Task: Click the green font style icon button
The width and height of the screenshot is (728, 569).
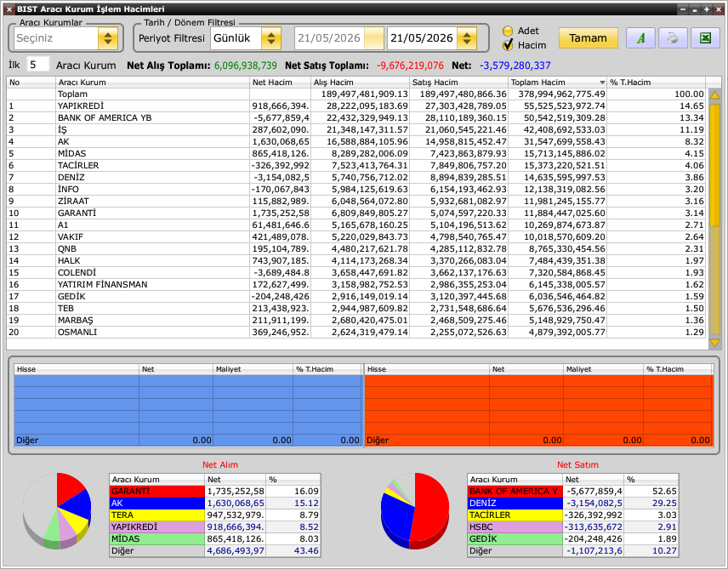Action: (640, 38)
